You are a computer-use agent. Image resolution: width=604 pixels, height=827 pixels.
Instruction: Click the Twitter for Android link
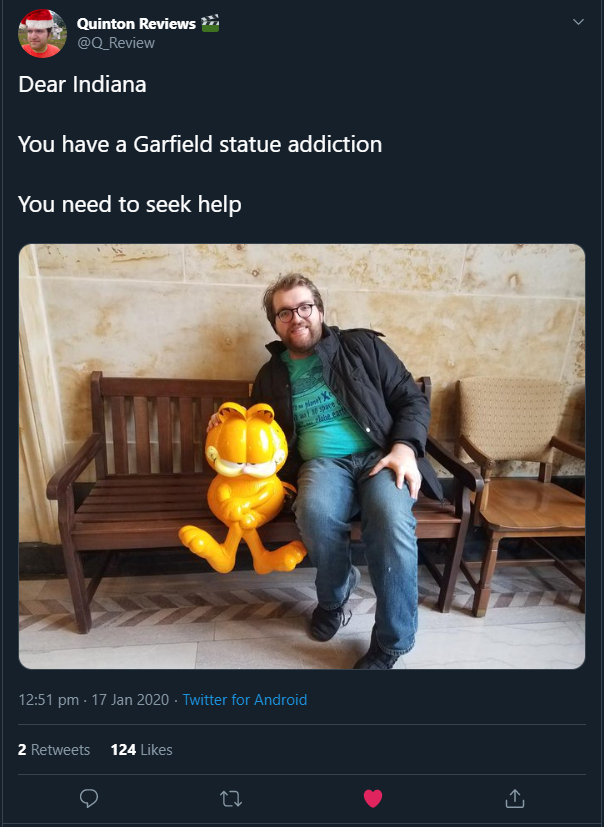pyautogui.click(x=244, y=700)
